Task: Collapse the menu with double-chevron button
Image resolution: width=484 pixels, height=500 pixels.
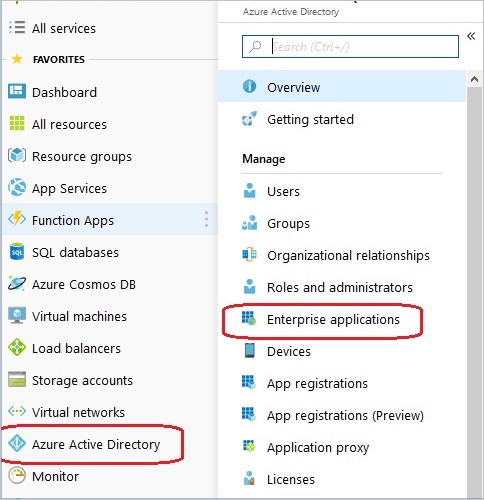Action: point(471,36)
